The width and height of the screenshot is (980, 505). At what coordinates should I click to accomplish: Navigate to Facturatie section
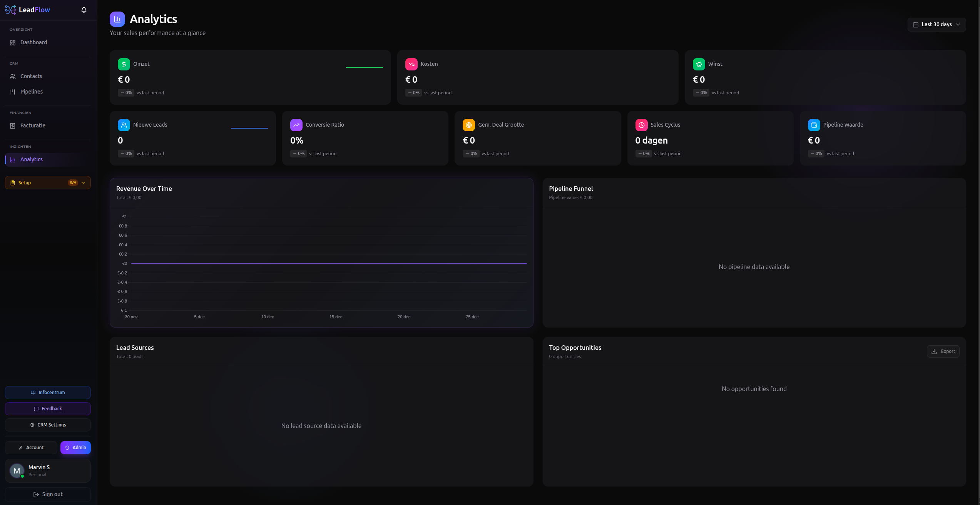click(33, 125)
